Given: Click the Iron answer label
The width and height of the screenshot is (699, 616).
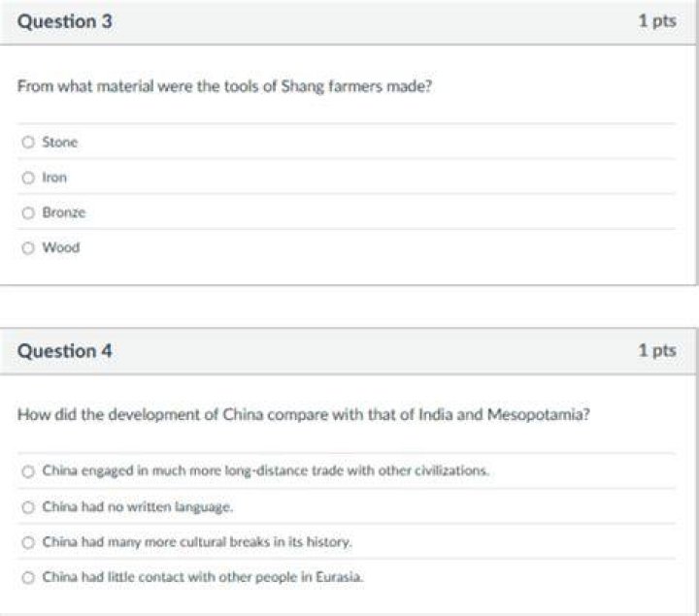Looking at the screenshot, I should [x=54, y=178].
